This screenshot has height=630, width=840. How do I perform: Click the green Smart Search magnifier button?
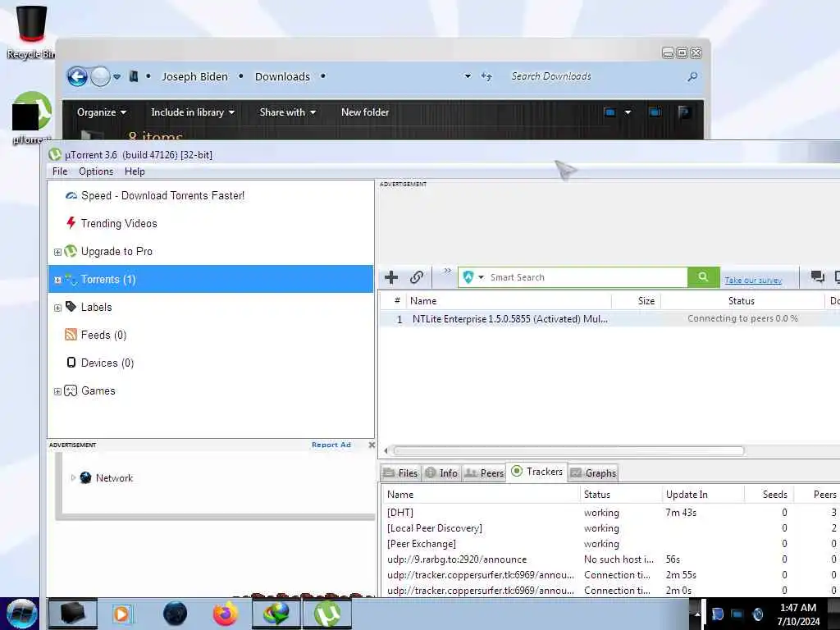(703, 277)
